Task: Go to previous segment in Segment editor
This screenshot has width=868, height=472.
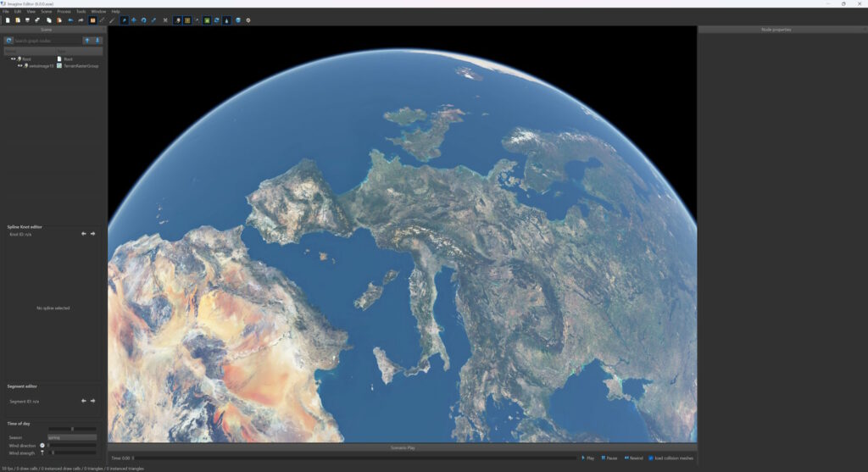Action: click(84, 401)
